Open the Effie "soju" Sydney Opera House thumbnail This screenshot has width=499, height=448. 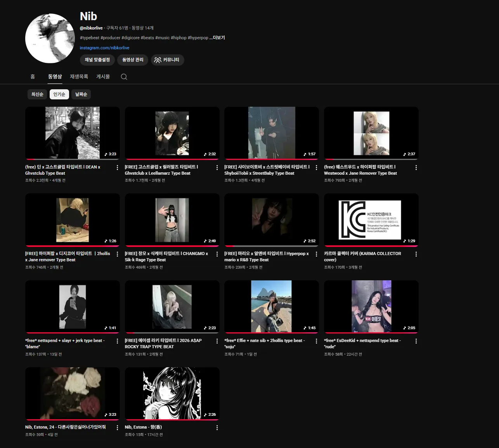[x=272, y=307]
